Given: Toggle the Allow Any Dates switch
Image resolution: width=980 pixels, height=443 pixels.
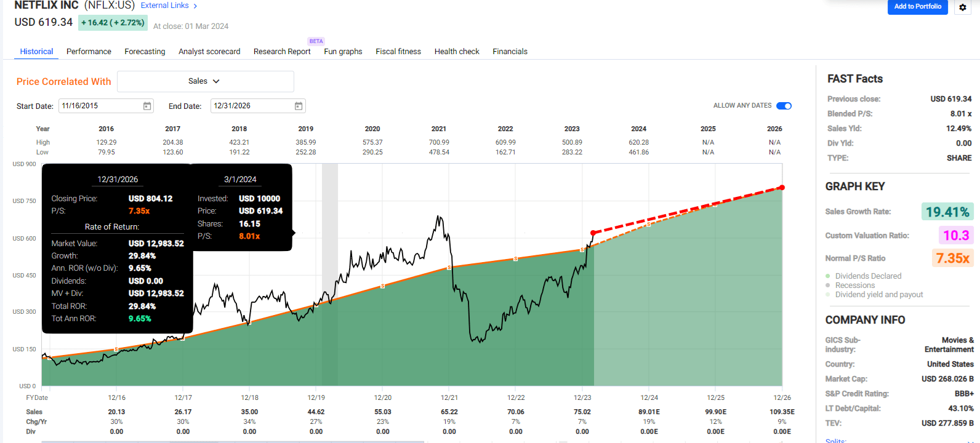Looking at the screenshot, I should [784, 106].
